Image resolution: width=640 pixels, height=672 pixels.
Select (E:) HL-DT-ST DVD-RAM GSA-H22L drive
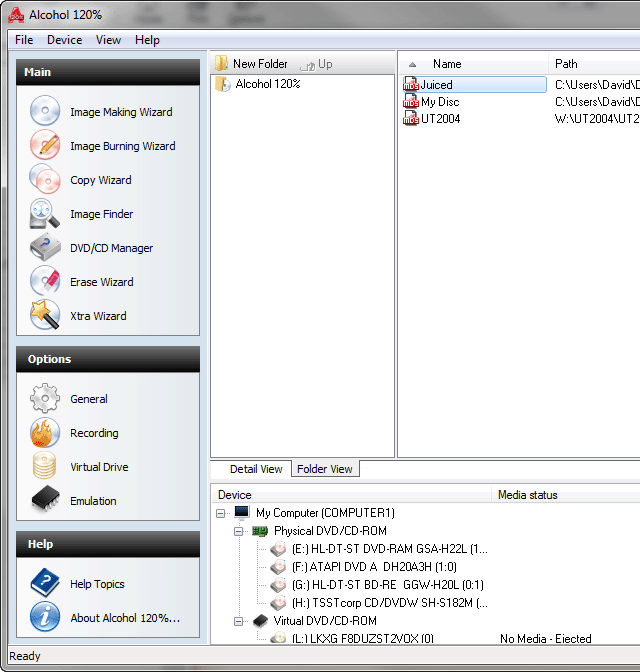pos(390,549)
